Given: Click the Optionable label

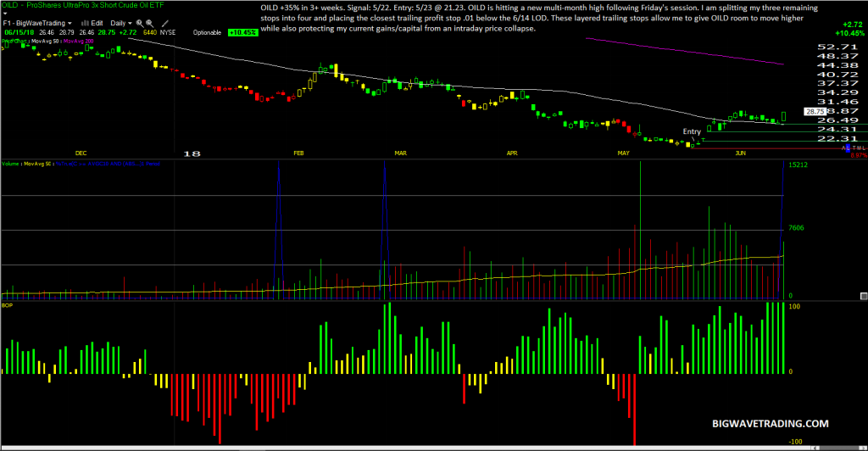Looking at the screenshot, I should tap(207, 33).
